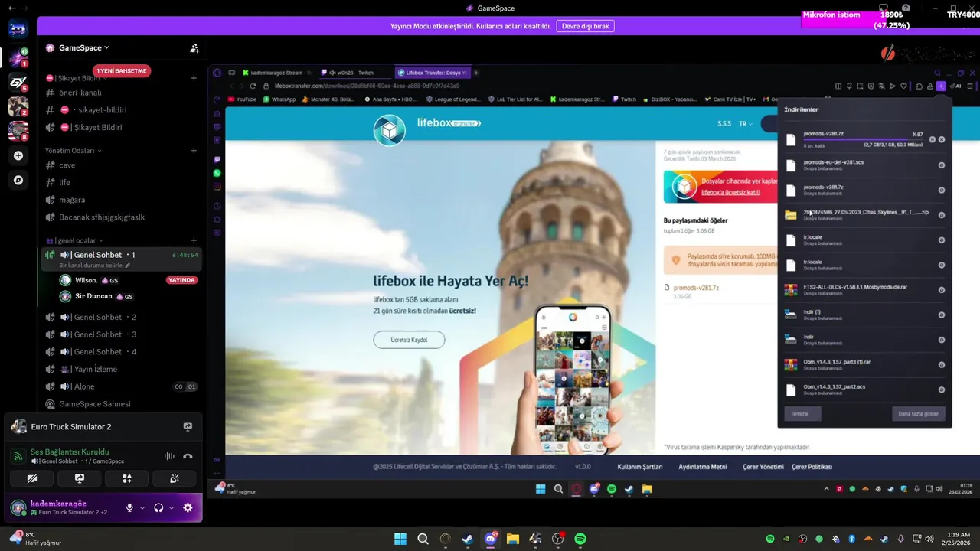Click the share your screen button
The width and height of the screenshot is (980, 551).
79,478
